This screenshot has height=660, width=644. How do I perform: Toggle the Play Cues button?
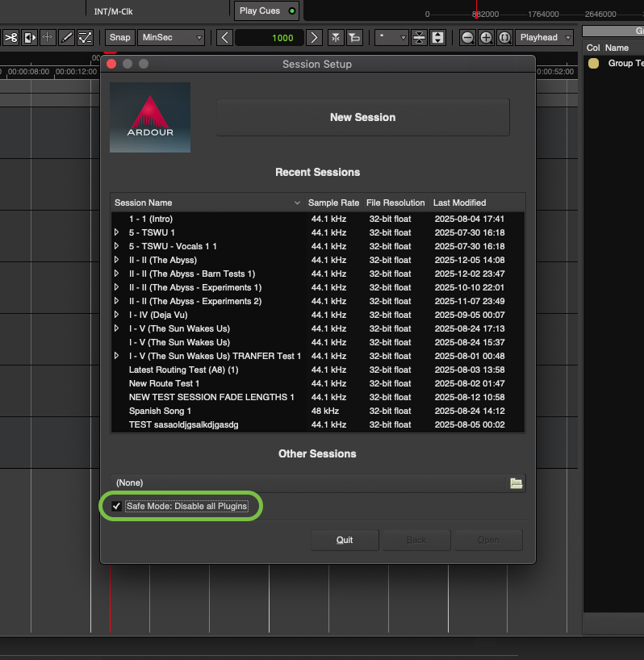[x=266, y=10]
